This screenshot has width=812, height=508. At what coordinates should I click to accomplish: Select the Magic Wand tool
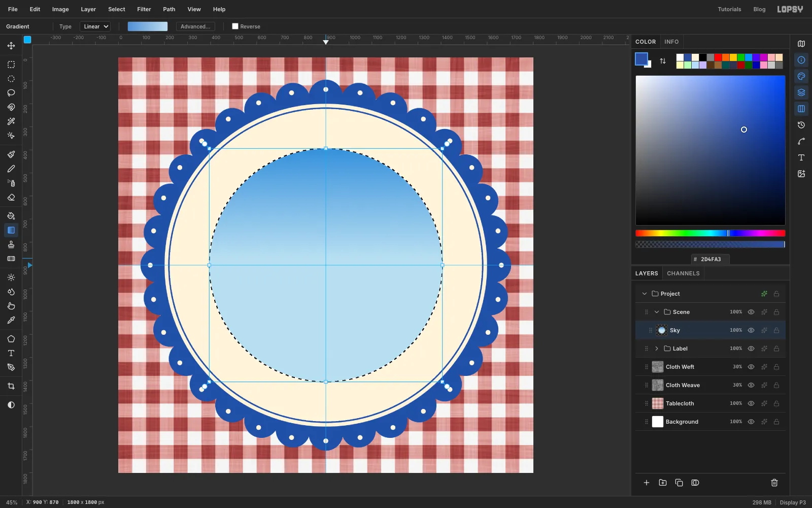pos(11,121)
